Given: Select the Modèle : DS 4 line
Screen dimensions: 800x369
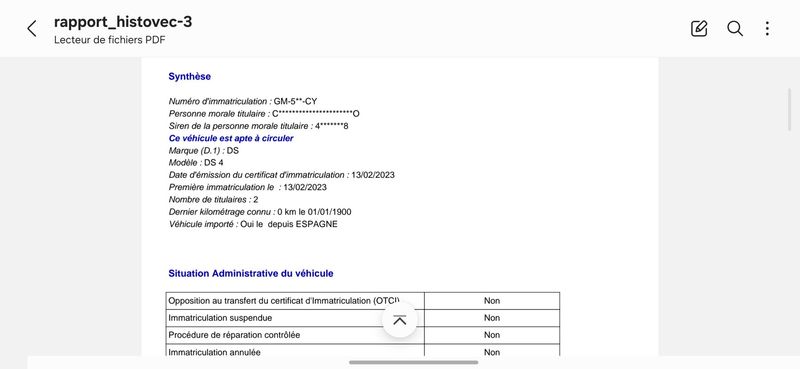Looking at the screenshot, I should [196, 163].
